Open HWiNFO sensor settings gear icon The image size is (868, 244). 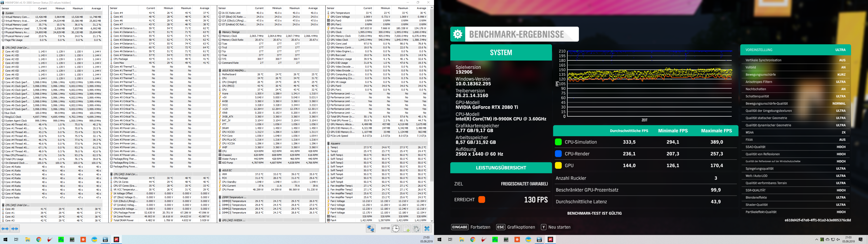click(x=416, y=228)
